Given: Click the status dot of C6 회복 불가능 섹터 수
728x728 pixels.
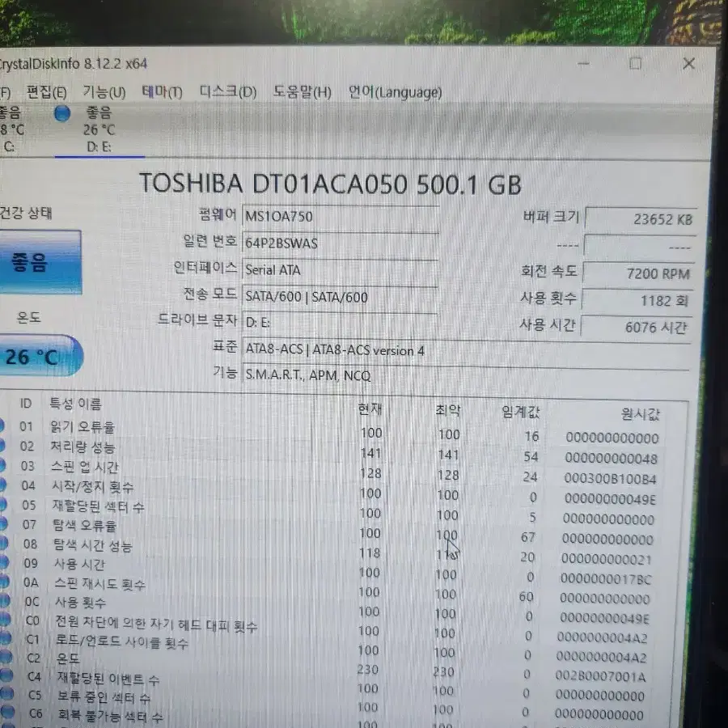Looking at the screenshot, I should pos(7,712).
